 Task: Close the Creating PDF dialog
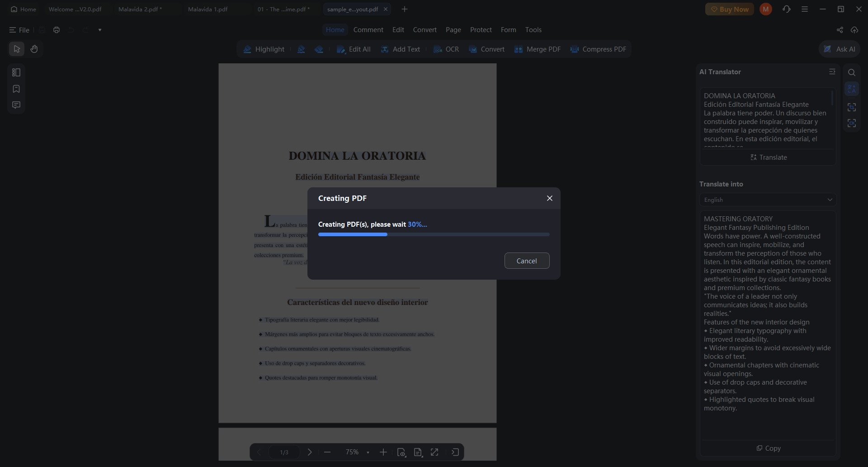(x=549, y=198)
